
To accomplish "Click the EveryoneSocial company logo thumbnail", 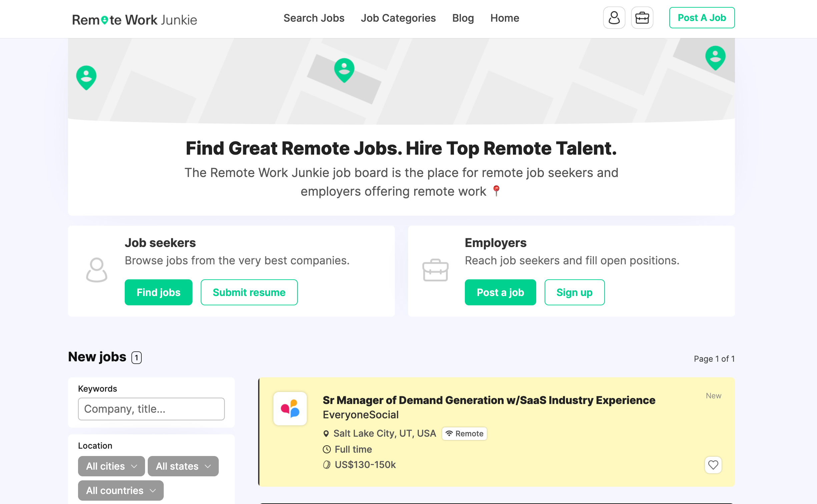I will [x=290, y=408].
